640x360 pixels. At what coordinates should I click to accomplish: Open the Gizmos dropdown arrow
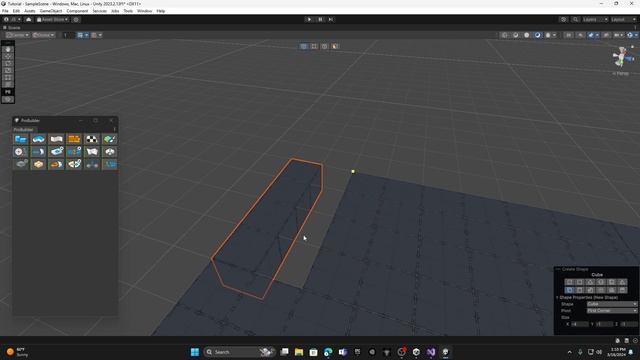tap(636, 35)
